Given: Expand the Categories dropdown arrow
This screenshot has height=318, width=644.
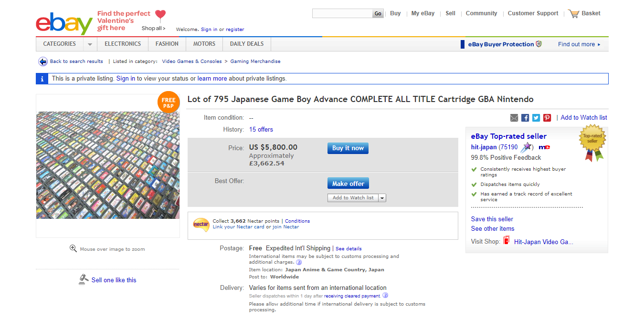Looking at the screenshot, I should coord(90,44).
